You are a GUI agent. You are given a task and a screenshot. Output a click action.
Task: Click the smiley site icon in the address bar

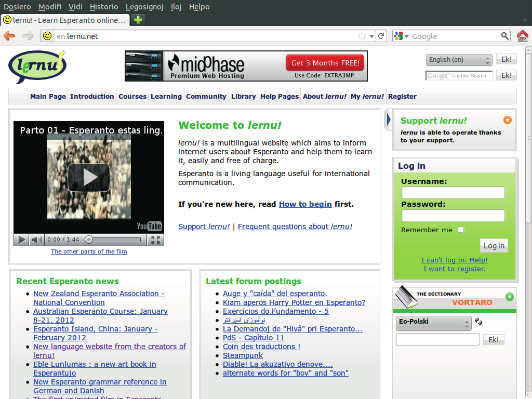[47, 36]
